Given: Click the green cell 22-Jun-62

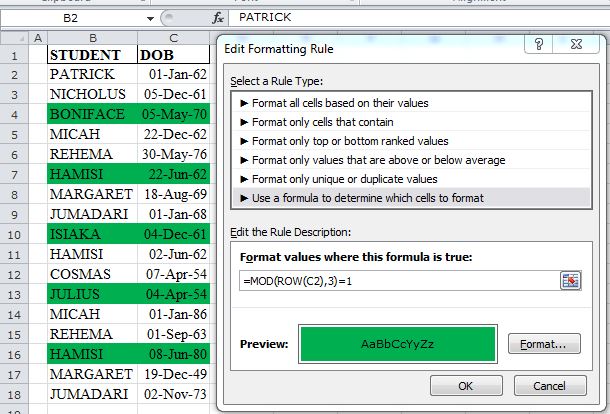Looking at the screenshot, I should pos(174,174).
